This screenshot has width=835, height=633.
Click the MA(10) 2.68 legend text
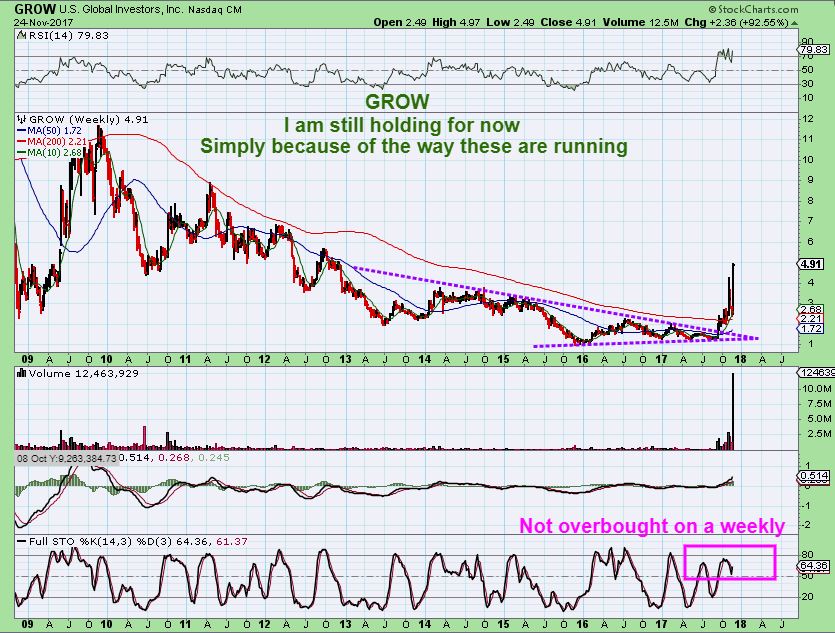click(x=55, y=153)
